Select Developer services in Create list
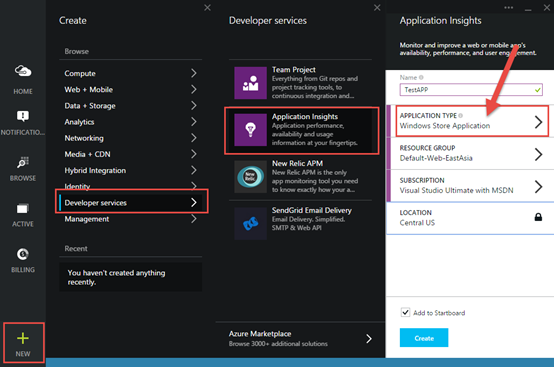The width and height of the screenshot is (554, 367). click(x=131, y=203)
